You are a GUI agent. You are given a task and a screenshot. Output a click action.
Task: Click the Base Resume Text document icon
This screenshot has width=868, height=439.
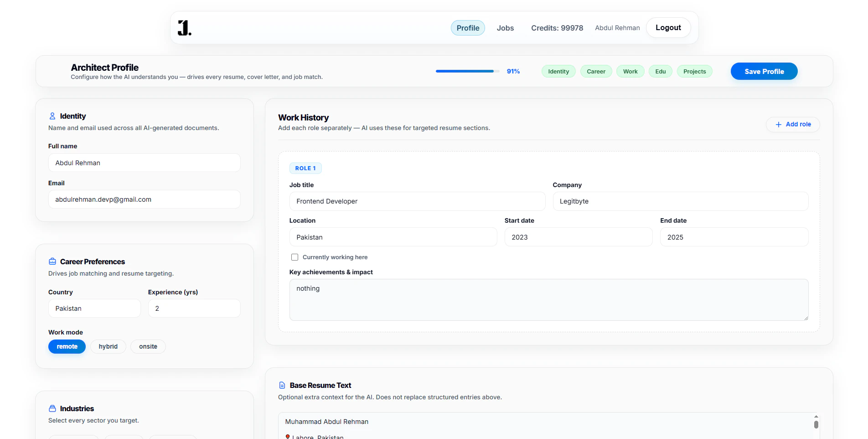point(282,385)
